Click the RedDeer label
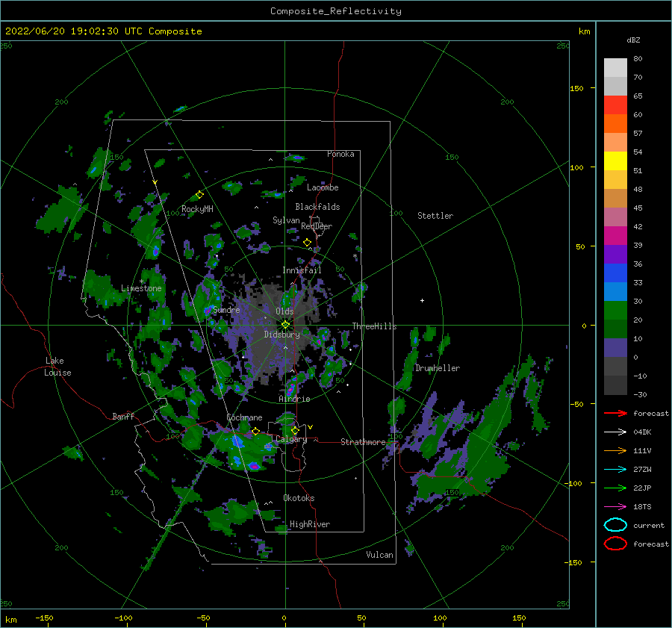This screenshot has width=672, height=628. click(317, 226)
